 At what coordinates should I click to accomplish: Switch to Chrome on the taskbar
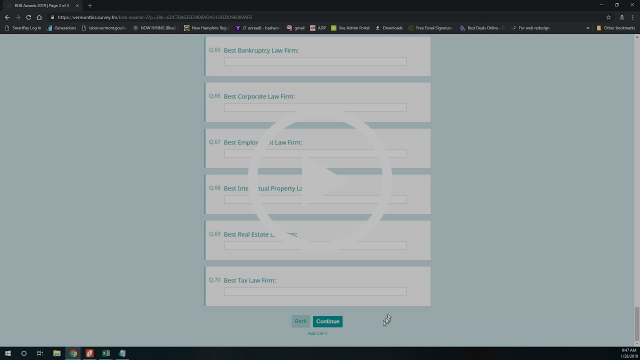(x=73, y=353)
